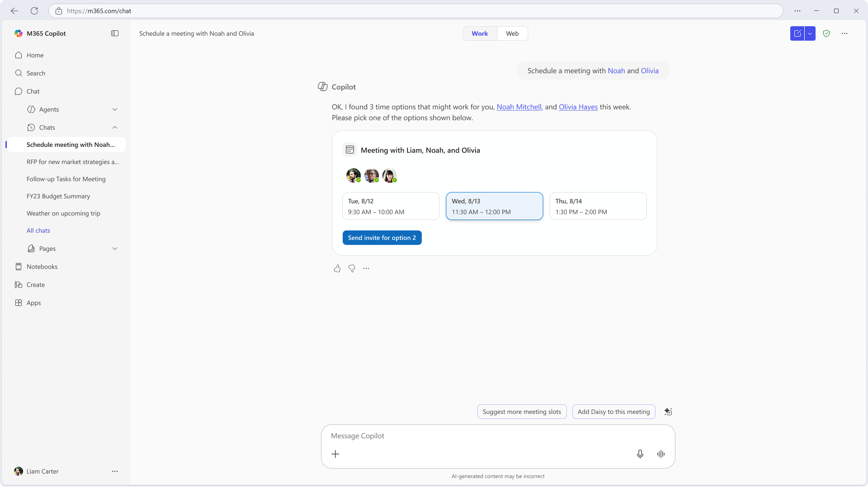
Task: Click the new chat compose icon
Action: coord(797,33)
